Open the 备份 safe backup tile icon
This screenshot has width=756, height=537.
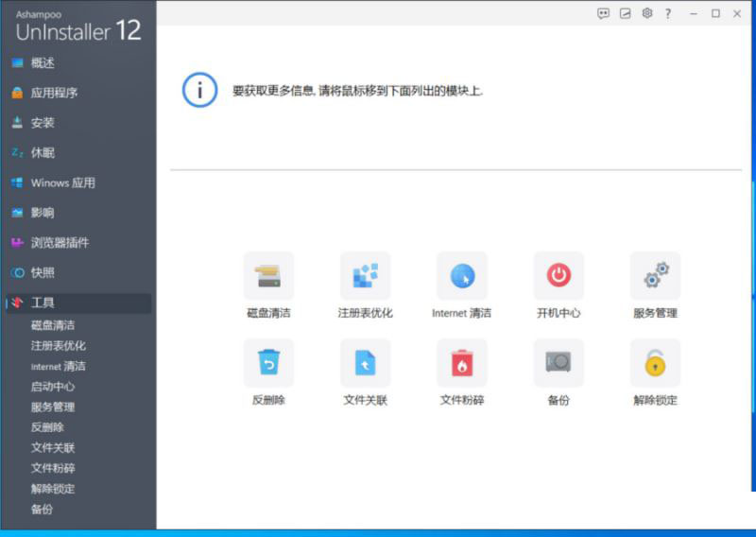coord(558,362)
